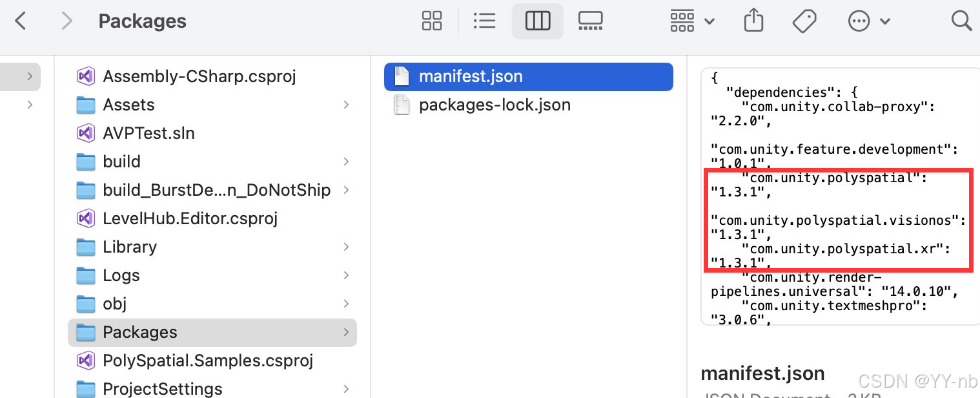Click the Search magnifier icon
980x398 pixels.
961,21
